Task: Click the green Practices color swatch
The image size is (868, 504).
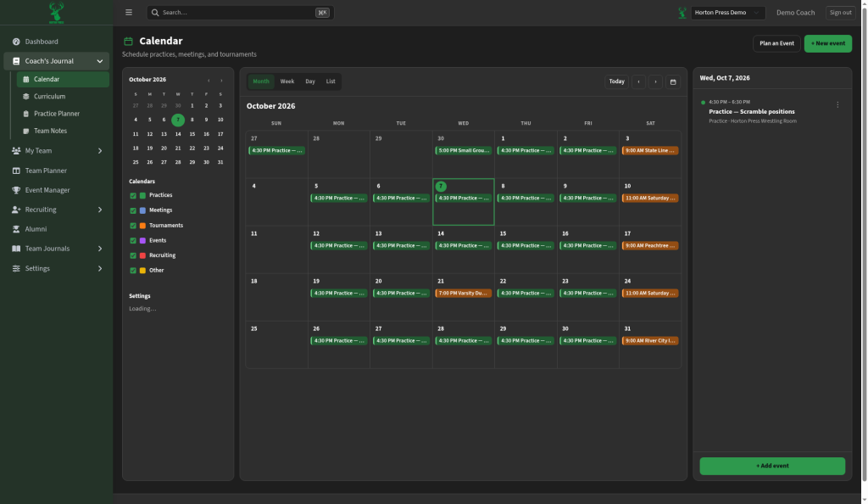Action: point(142,195)
